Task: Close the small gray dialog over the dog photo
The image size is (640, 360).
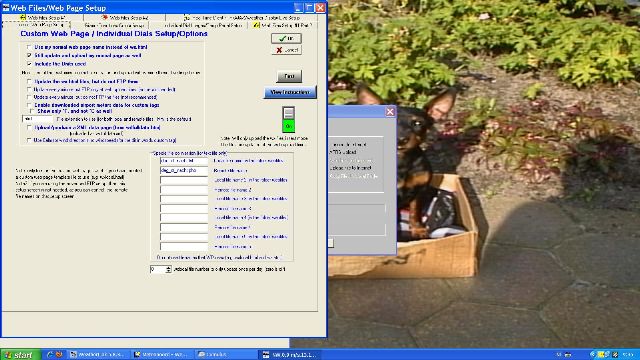Action: click(x=390, y=111)
